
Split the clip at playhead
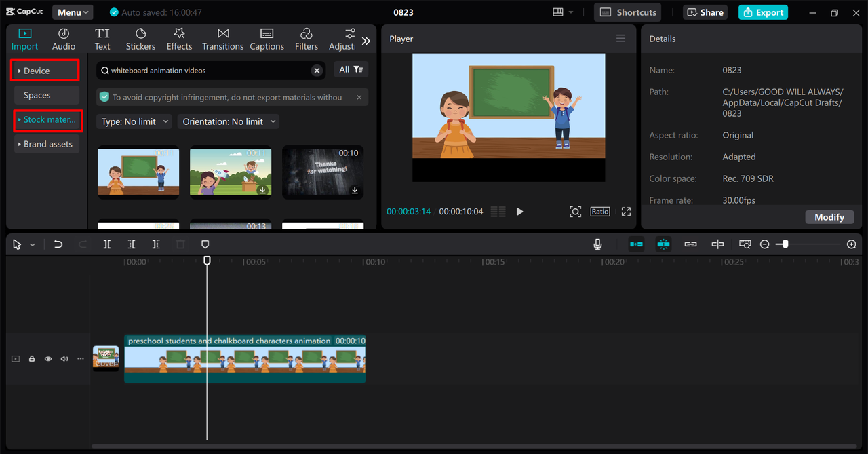(x=107, y=244)
